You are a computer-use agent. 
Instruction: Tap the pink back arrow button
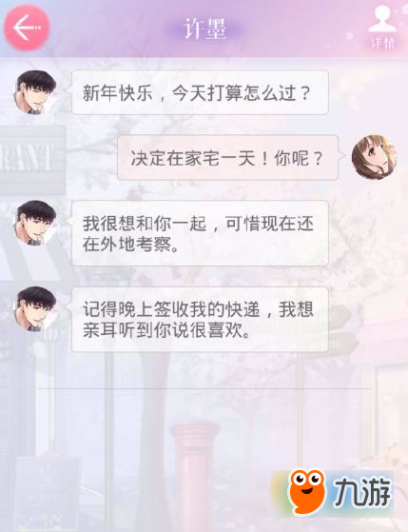click(x=27, y=28)
